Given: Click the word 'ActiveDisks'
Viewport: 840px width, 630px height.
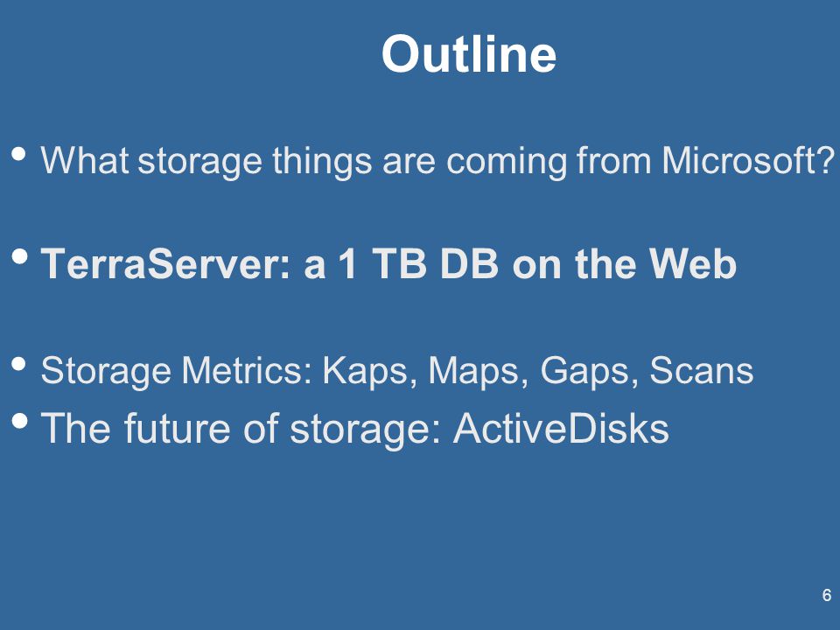Looking at the screenshot, I should coord(561,428).
